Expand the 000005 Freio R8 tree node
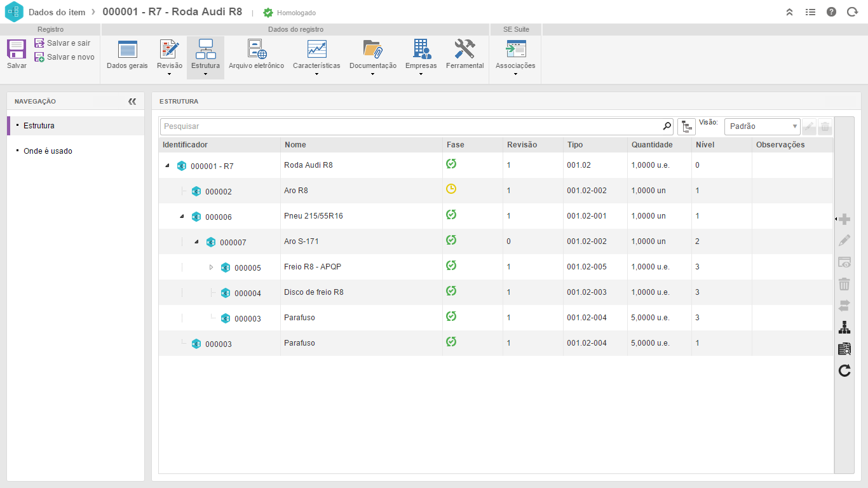868x488 pixels. point(211,268)
